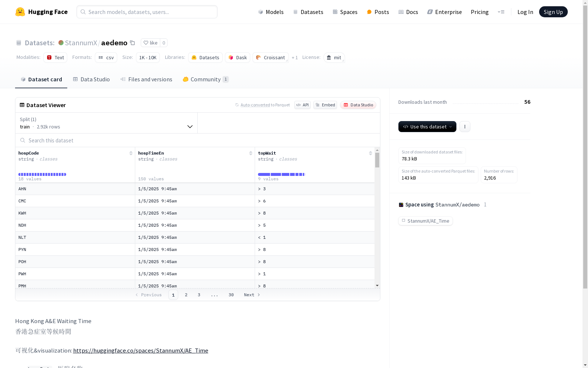This screenshot has height=368, width=588.
Task: Click the '< 1' wait cell
Action: coord(315,237)
